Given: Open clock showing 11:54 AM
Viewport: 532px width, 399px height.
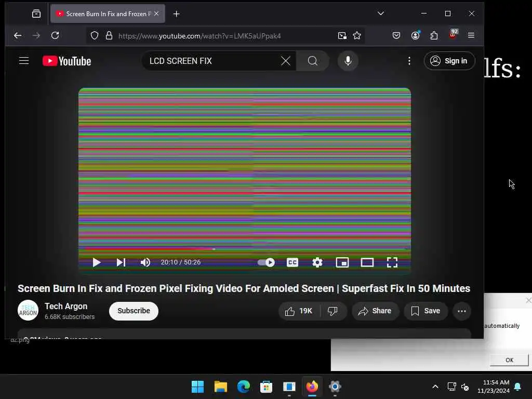Looking at the screenshot, I should [x=494, y=387].
